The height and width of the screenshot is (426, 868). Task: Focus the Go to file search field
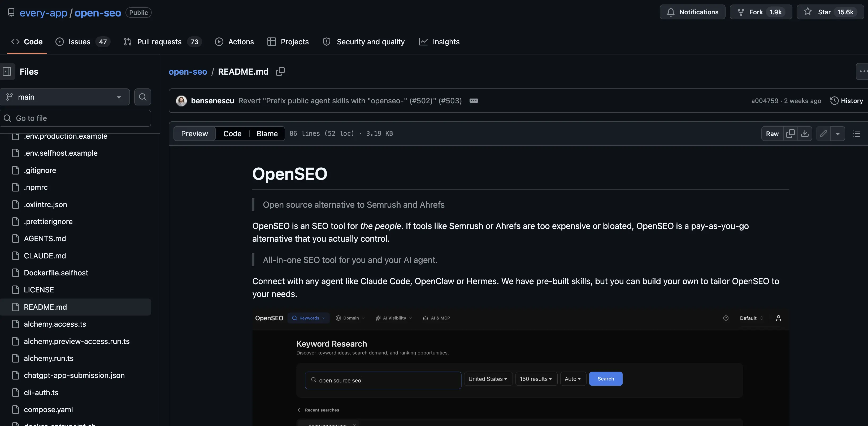pyautogui.click(x=76, y=118)
